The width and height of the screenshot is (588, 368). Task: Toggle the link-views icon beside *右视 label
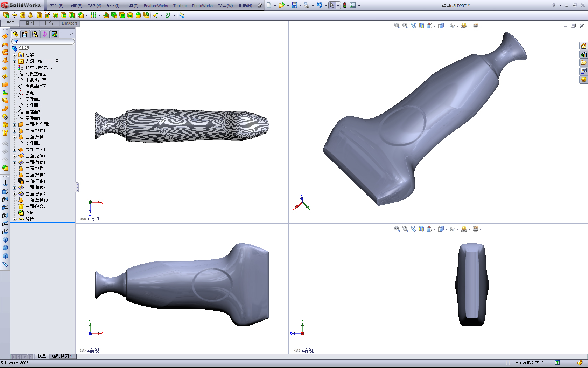[297, 350]
